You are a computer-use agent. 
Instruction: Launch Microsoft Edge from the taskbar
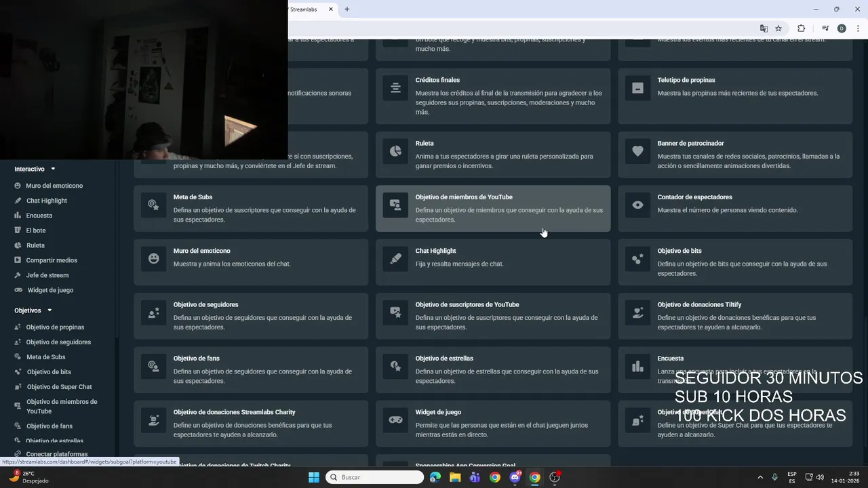(435, 477)
